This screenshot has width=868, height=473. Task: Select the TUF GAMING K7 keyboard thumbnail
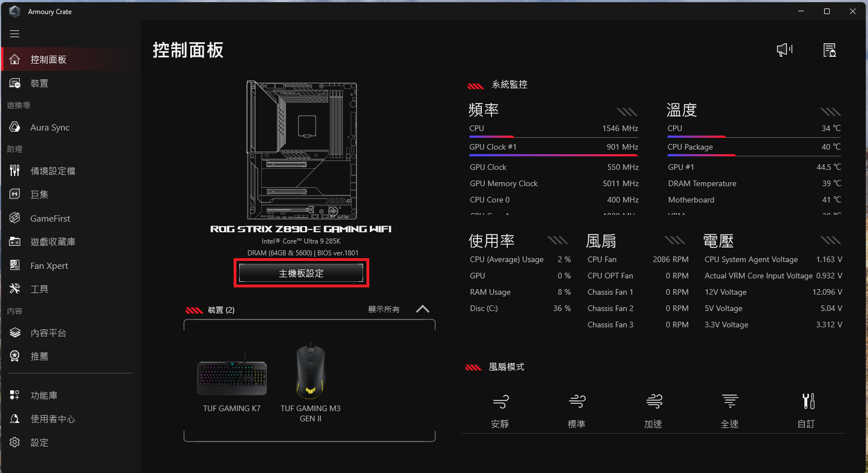(232, 377)
